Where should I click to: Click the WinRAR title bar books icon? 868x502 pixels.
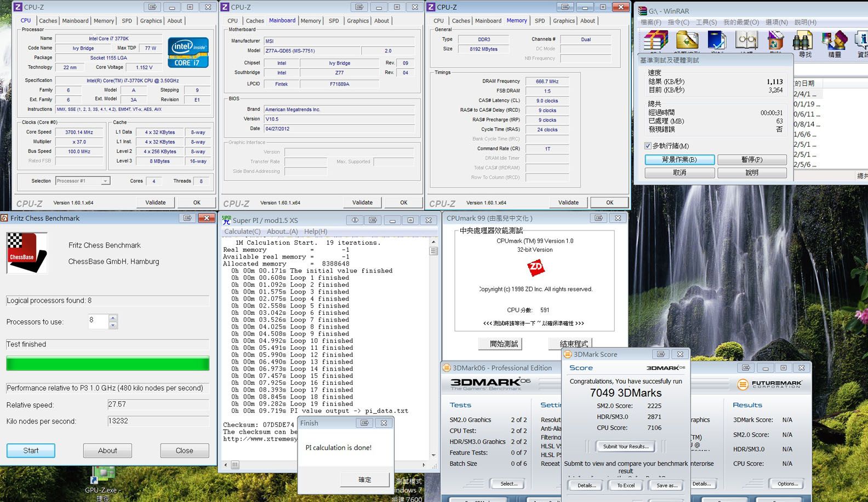643,11
